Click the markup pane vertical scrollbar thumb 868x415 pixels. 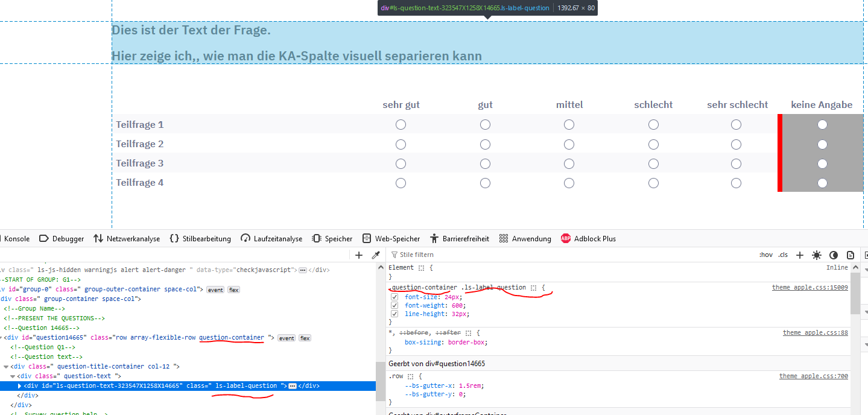[x=380, y=381]
